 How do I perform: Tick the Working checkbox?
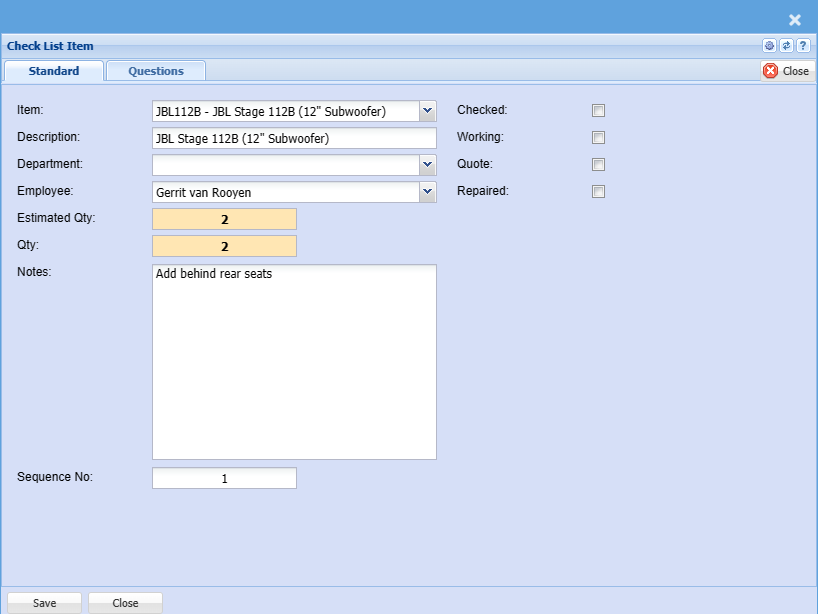pos(598,138)
